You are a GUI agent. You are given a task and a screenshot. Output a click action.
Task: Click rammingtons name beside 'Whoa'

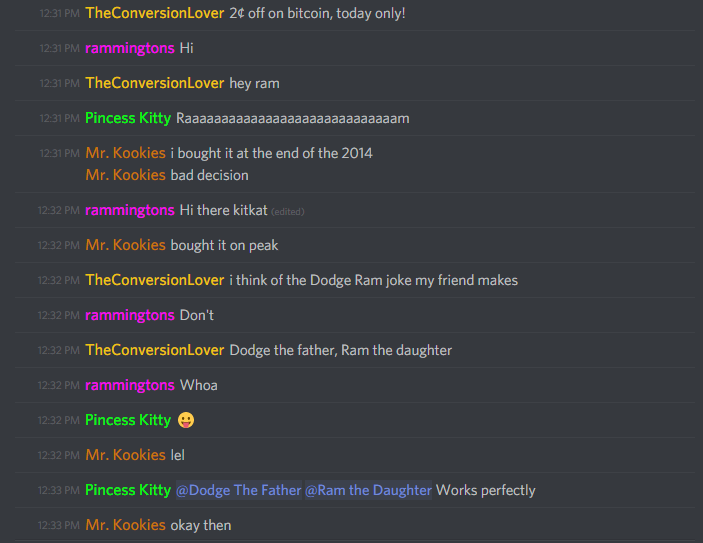tap(130, 385)
